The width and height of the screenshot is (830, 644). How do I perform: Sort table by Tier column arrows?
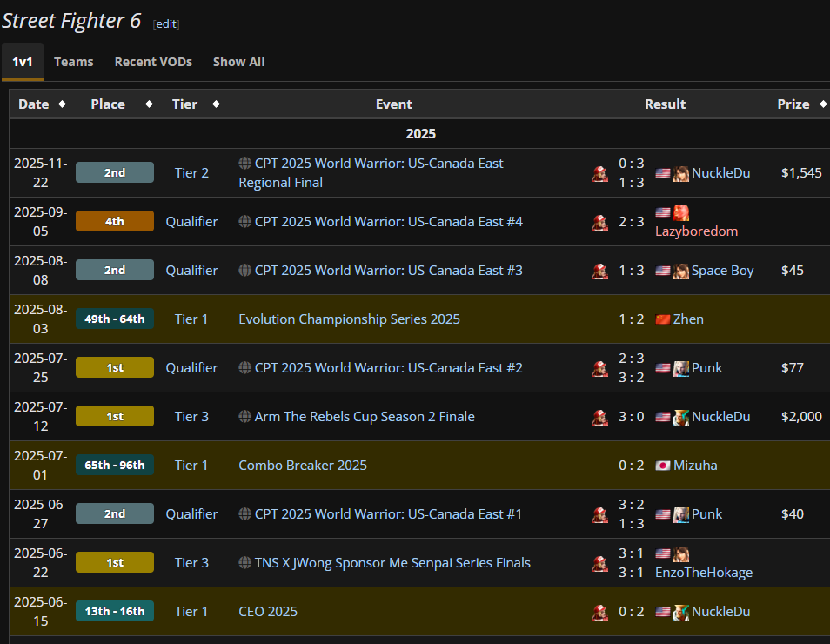[216, 104]
